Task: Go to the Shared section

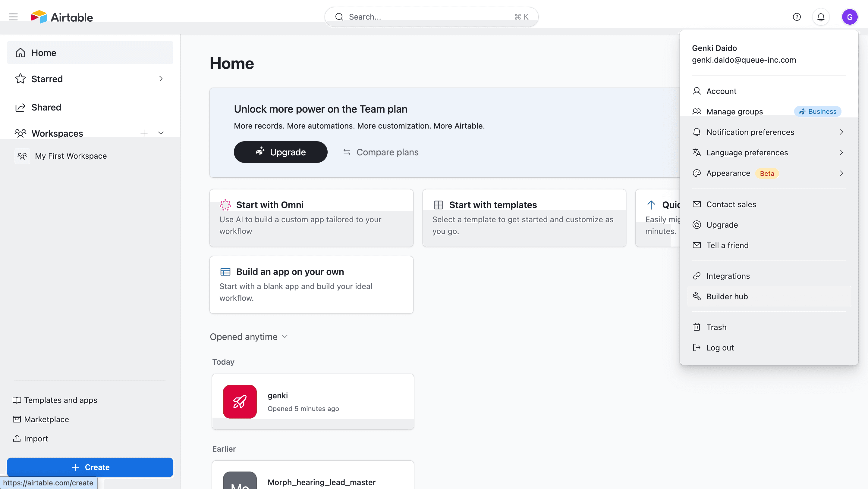Action: pos(90,107)
